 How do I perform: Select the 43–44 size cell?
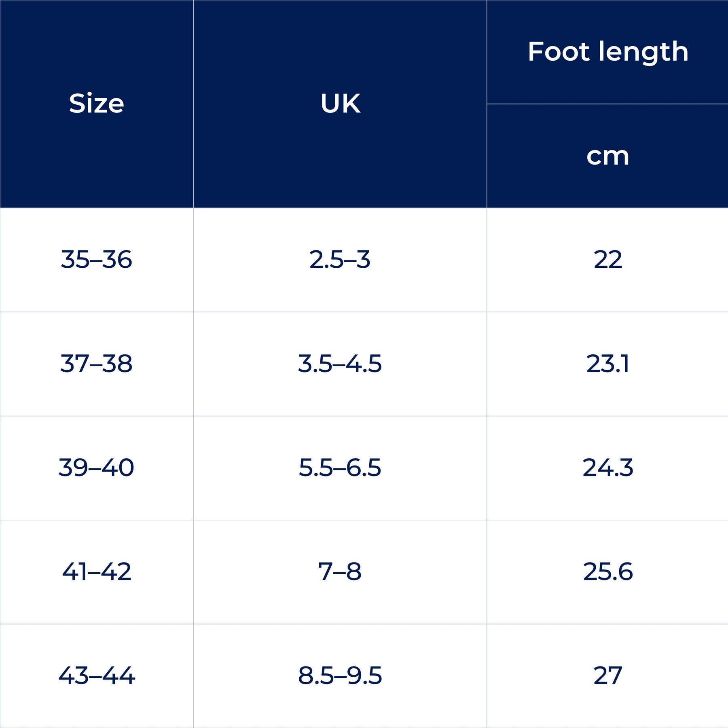(x=96, y=675)
